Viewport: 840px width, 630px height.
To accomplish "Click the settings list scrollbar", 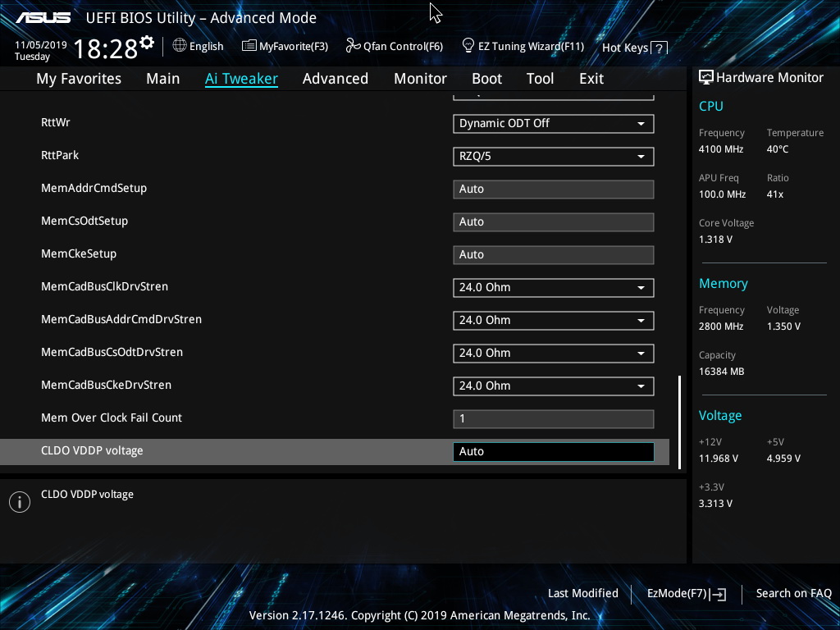I will (680, 422).
